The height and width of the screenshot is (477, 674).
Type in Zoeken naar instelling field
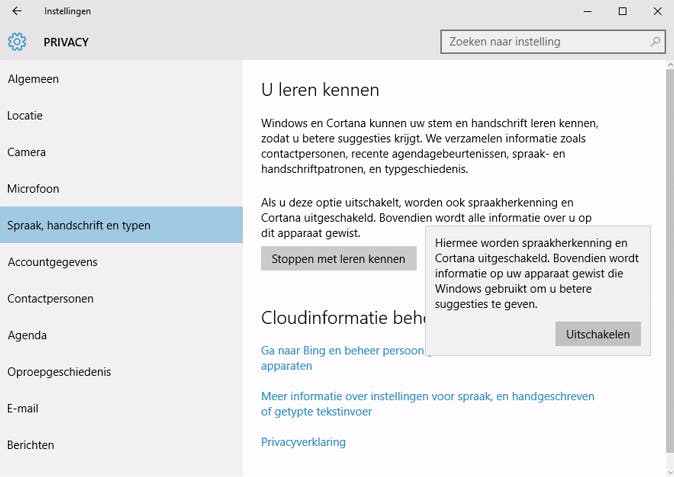point(545,42)
